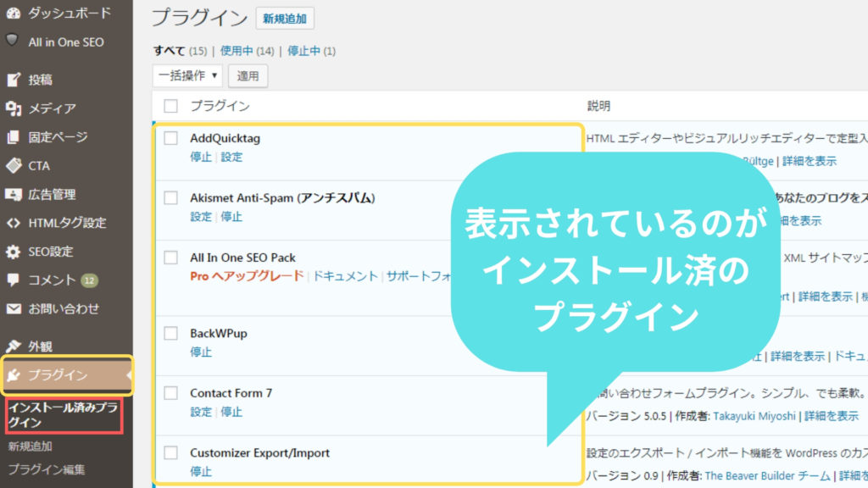The width and height of the screenshot is (868, 488).
Task: Open HTMLタグ設定 menu item
Action: point(66,223)
